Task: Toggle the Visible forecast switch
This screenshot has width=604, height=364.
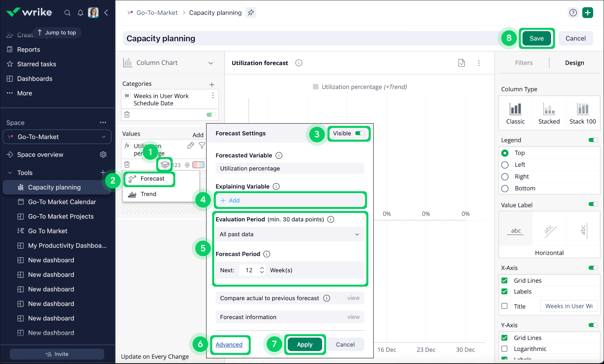Action: (x=360, y=133)
